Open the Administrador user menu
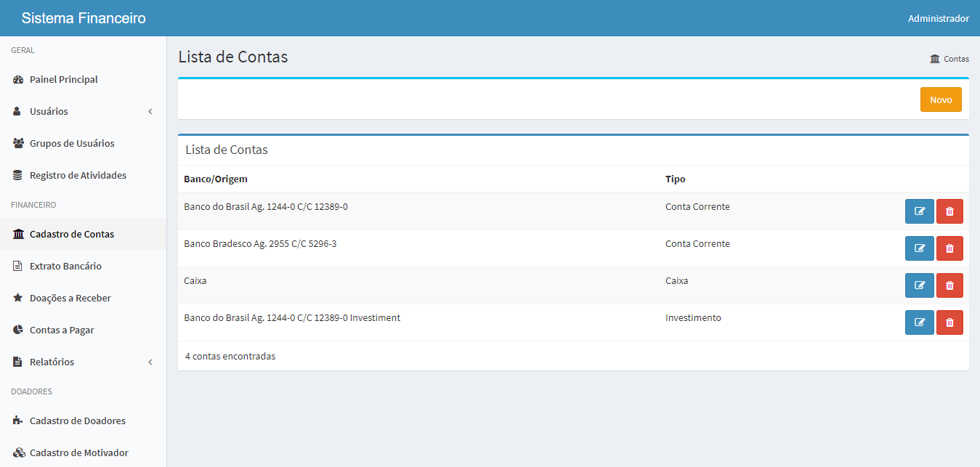Viewport: 980px width, 467px height. click(938, 18)
